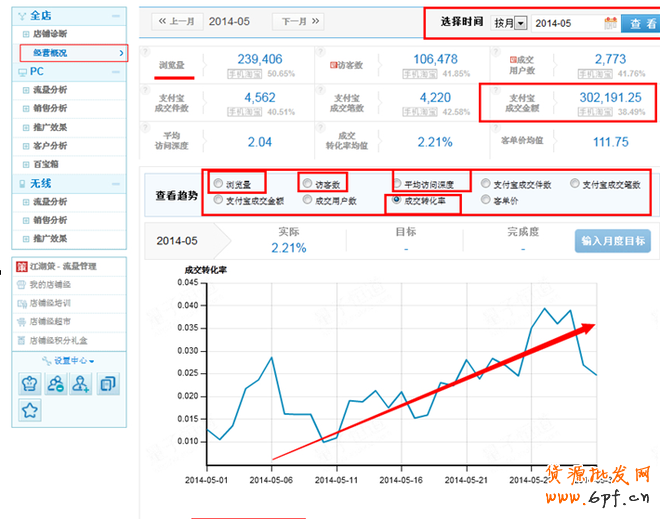Click the wrench icon beside 设置中心

click(46, 361)
